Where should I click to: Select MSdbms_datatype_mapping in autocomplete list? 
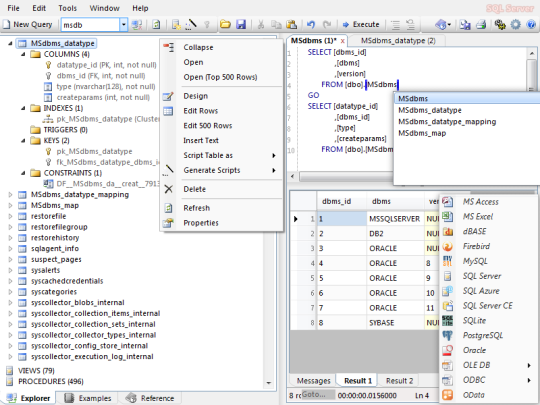click(x=447, y=122)
